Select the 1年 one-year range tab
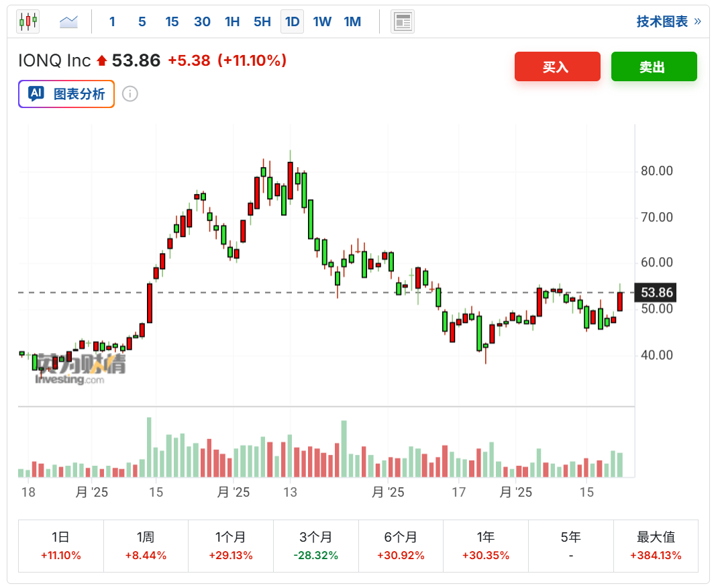Image resolution: width=718 pixels, height=588 pixels. [x=486, y=546]
